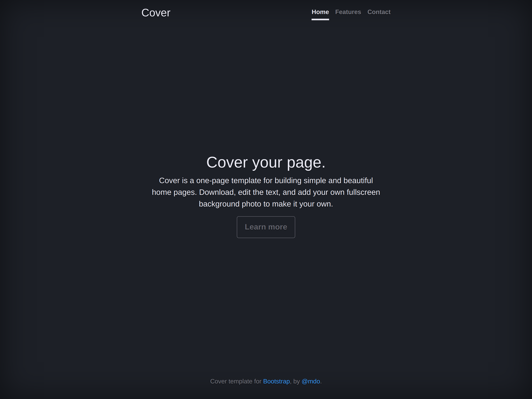Follow the Bootstrap link in footer
Screen dimensions: 532x399
click(276, 381)
